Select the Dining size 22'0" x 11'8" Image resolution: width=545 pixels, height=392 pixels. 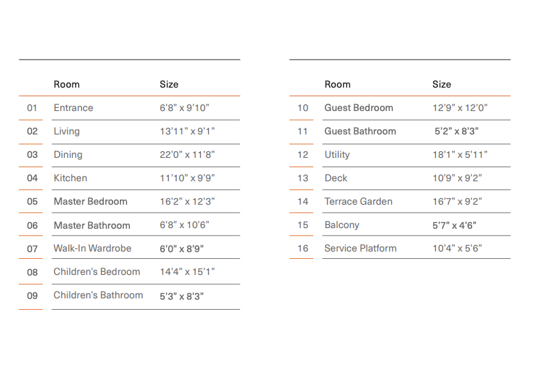[187, 155]
